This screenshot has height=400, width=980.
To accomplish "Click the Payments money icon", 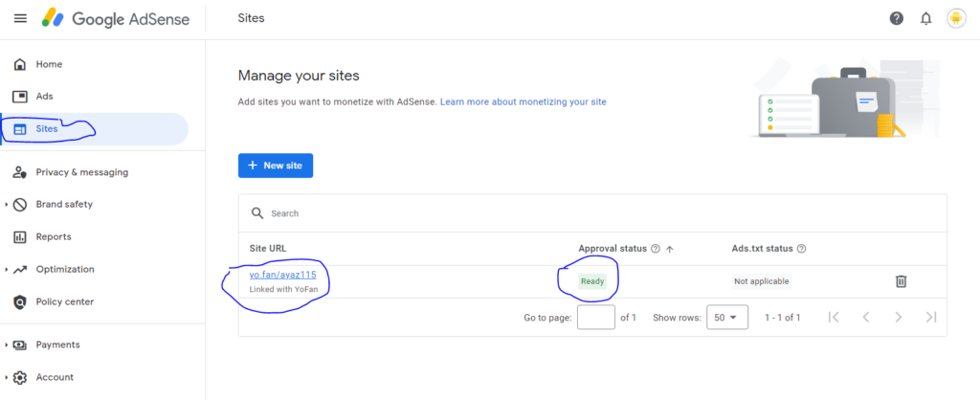I will coord(20,345).
